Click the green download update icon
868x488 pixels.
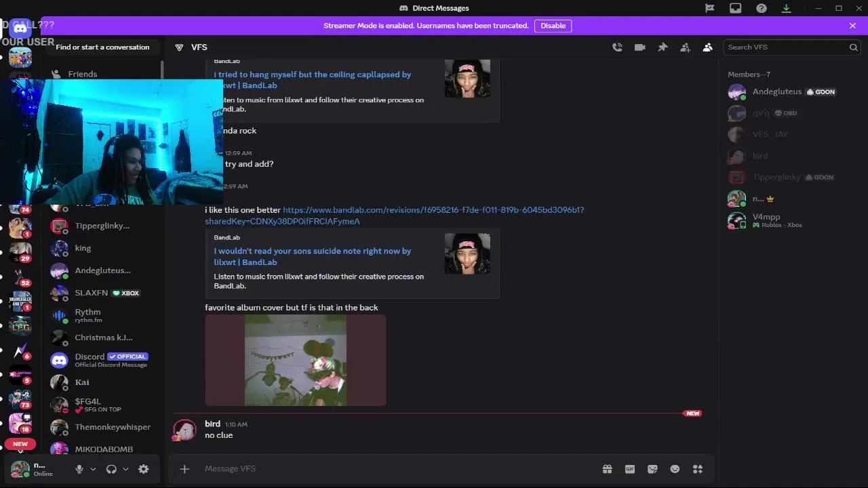[x=787, y=8]
